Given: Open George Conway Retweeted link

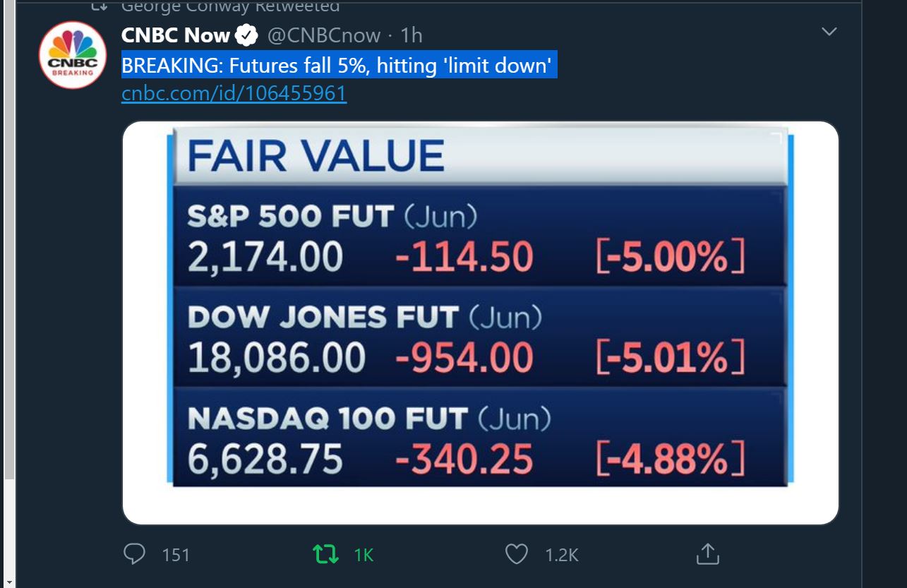Looking at the screenshot, I should pos(230,6).
